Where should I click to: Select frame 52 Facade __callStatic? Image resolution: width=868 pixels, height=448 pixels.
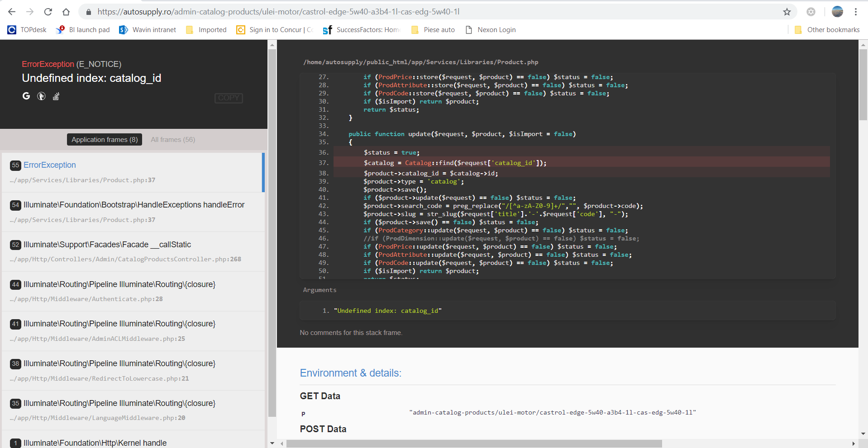coord(133,252)
